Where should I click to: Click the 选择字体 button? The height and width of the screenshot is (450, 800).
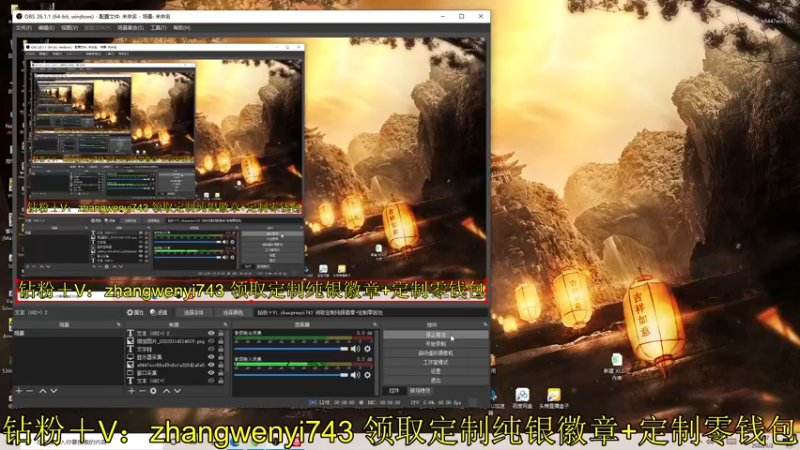click(193, 312)
